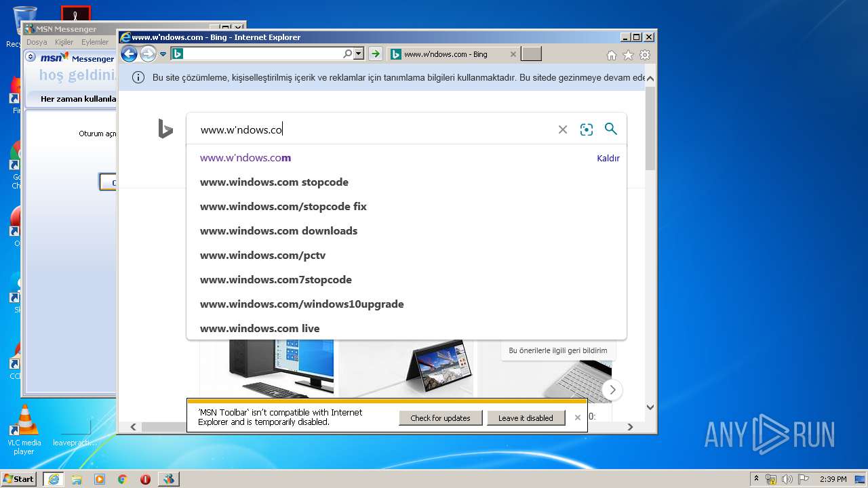
Task: Click Check for updates button
Action: click(440, 418)
